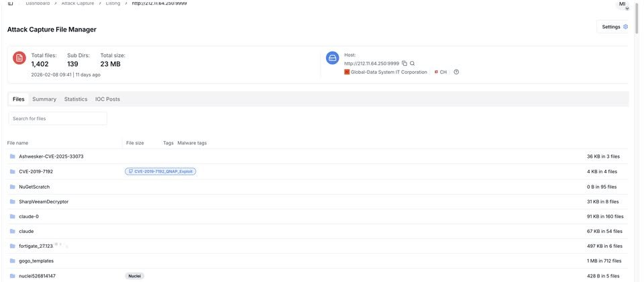Copy the host URL with copy icon
Image resolution: width=644 pixels, height=282 pixels.
click(x=405, y=63)
